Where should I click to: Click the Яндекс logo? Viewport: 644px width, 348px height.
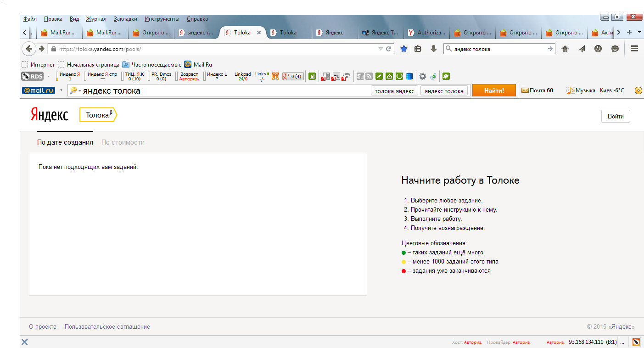tap(50, 115)
